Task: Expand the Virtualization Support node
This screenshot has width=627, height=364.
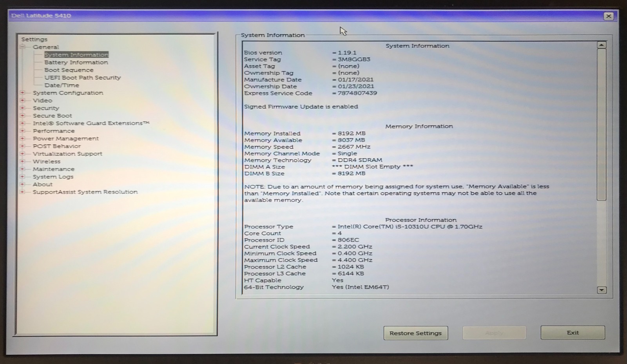Action: (22, 154)
